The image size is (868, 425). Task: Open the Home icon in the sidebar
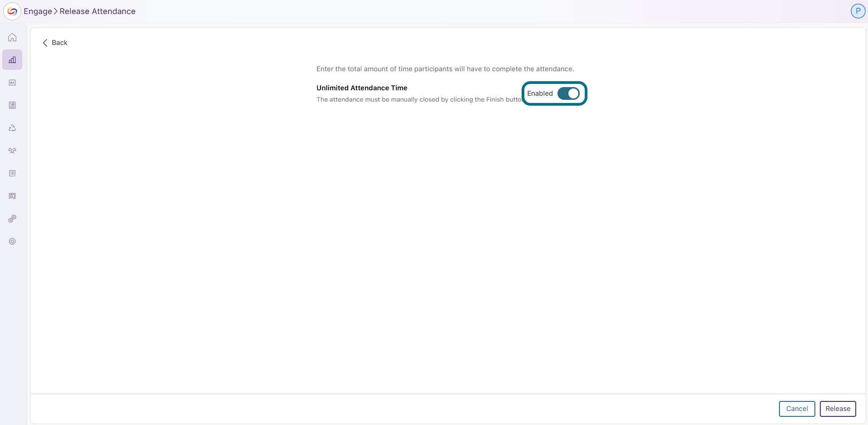pyautogui.click(x=12, y=37)
